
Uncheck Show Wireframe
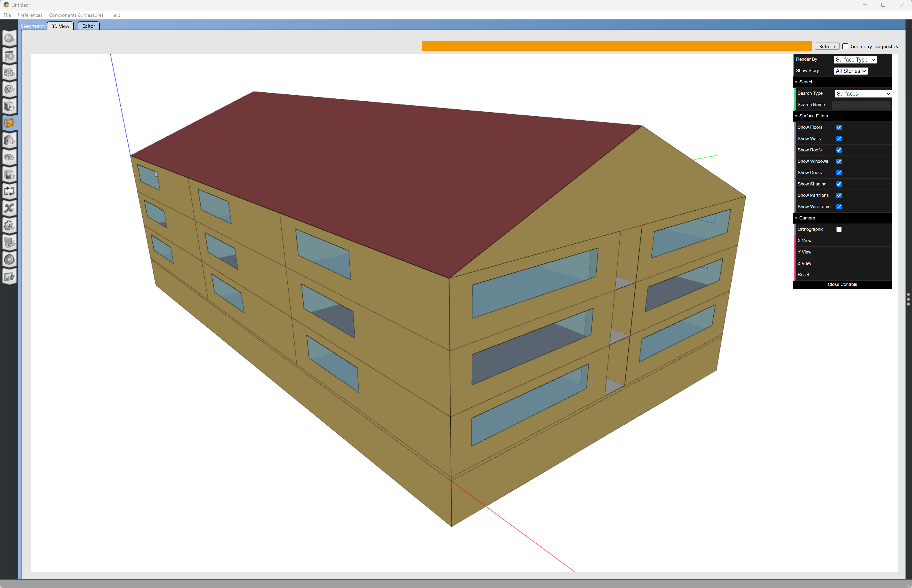pyautogui.click(x=839, y=207)
